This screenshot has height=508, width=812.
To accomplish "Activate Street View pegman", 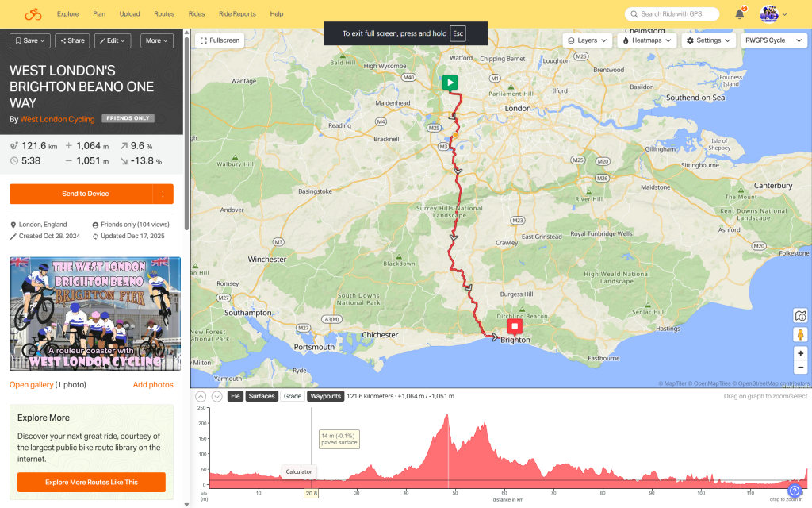I will [800, 334].
